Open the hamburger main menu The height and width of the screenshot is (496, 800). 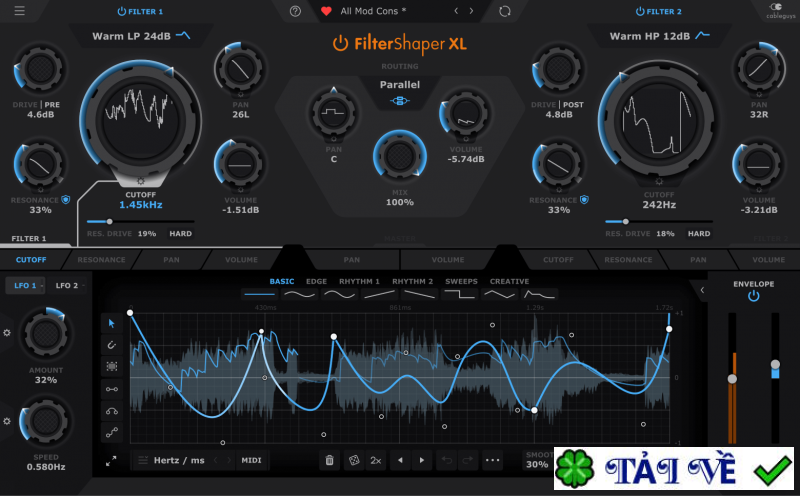pyautogui.click(x=19, y=11)
